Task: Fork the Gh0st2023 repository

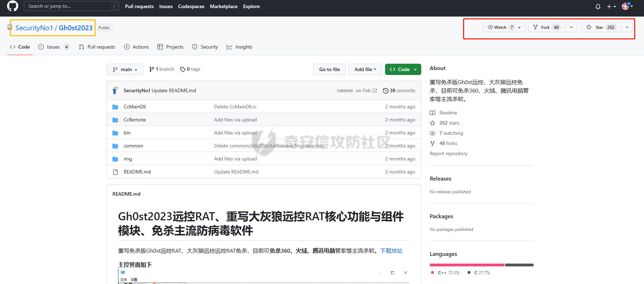Action: coord(547,27)
